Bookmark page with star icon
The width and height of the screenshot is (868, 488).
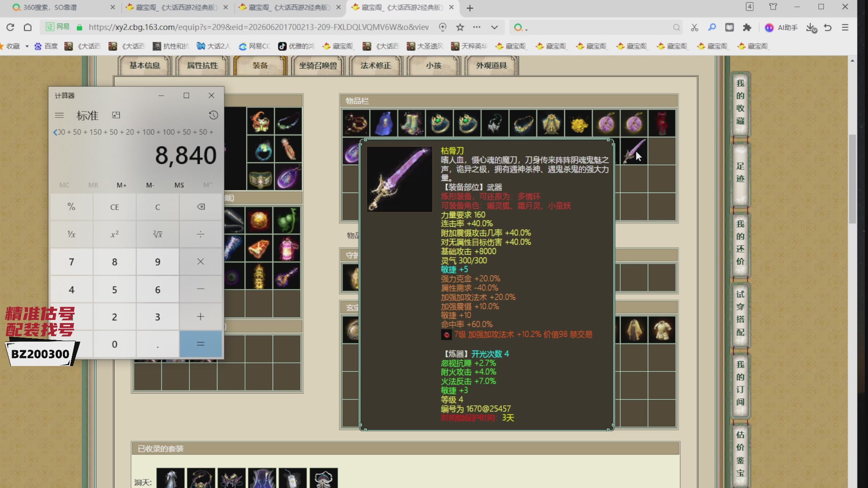[x=460, y=27]
